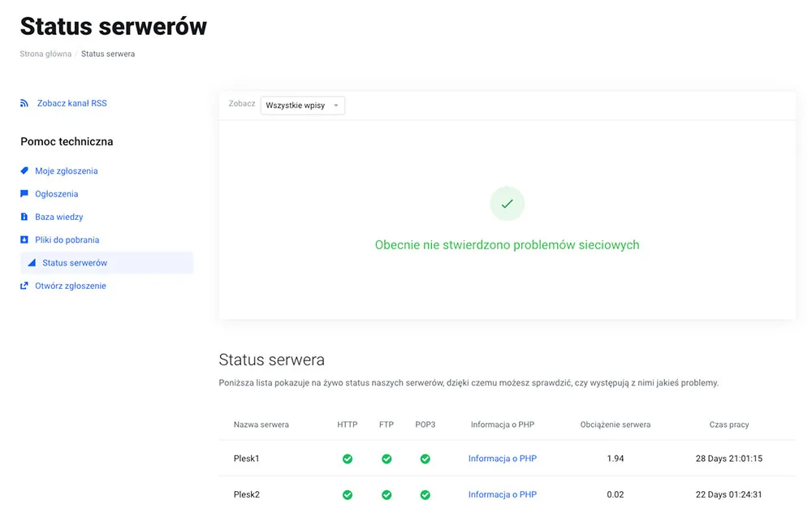Click the Informacja o PHP column header
The width and height of the screenshot is (812, 513).
[x=503, y=425]
